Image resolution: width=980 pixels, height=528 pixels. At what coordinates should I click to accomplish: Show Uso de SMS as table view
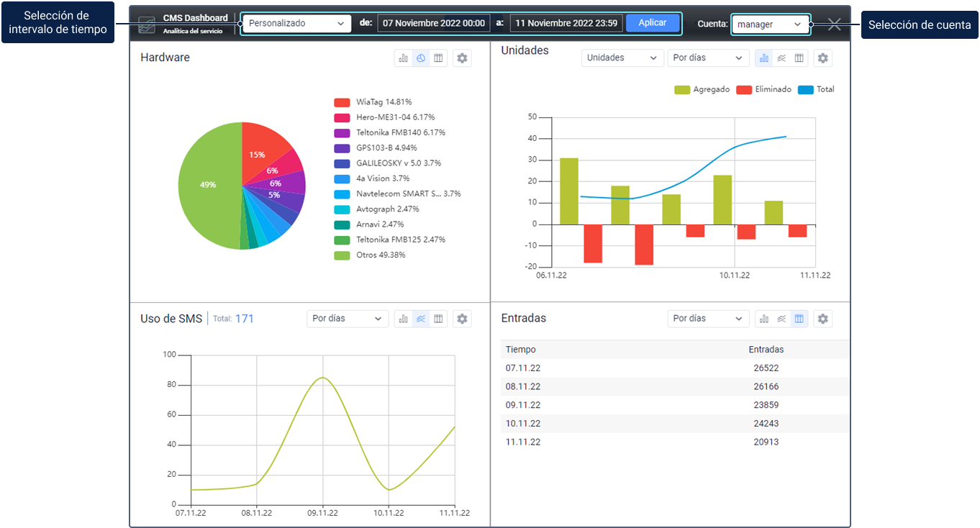pos(438,319)
